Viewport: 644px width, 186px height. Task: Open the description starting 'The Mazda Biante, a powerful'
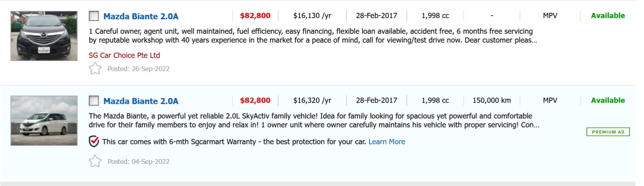(x=313, y=120)
